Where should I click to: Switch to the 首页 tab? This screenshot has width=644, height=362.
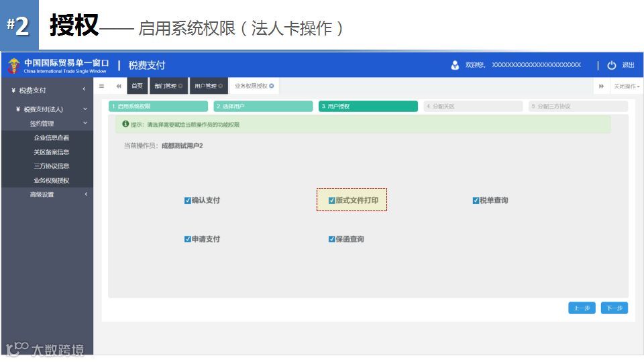tap(137, 86)
